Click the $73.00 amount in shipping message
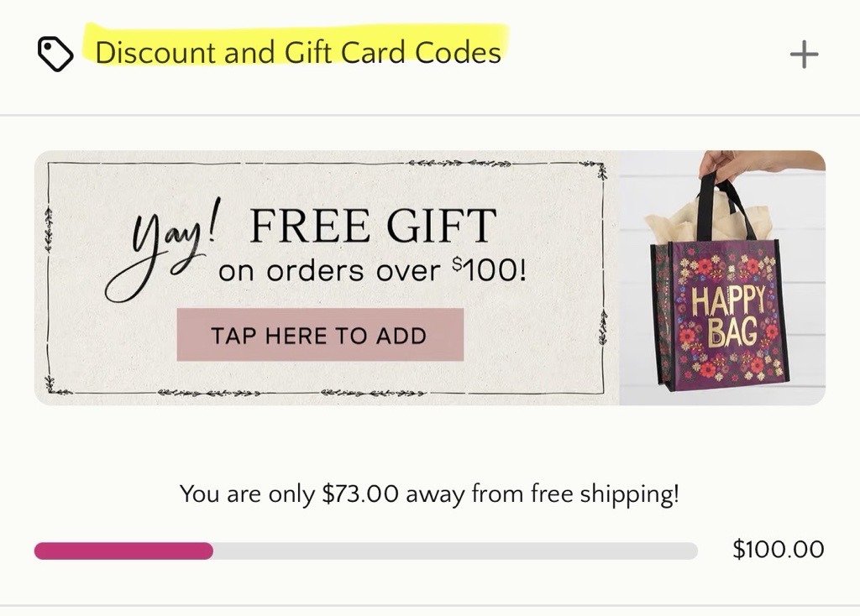This screenshot has height=616, width=860. tap(359, 493)
